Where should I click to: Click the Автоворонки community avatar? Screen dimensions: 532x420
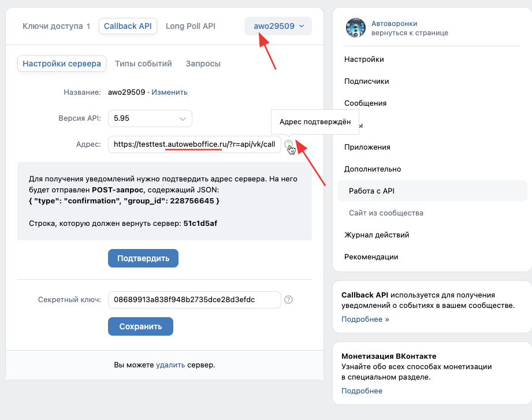355,28
